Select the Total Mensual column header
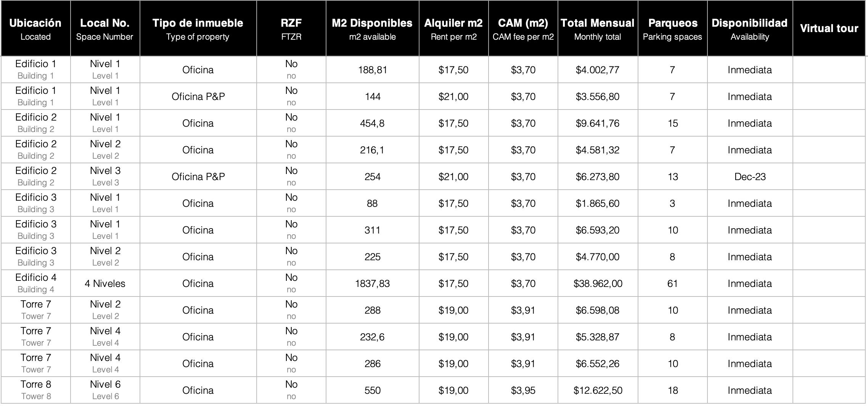Screen dimensions: 868x406 [597, 29]
